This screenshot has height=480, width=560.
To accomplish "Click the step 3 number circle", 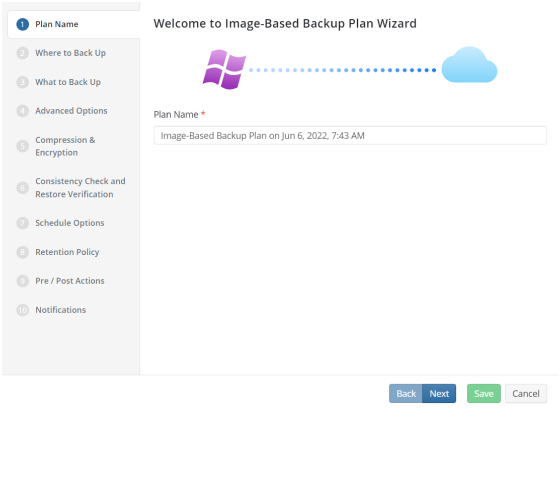I will pyautogui.click(x=22, y=82).
